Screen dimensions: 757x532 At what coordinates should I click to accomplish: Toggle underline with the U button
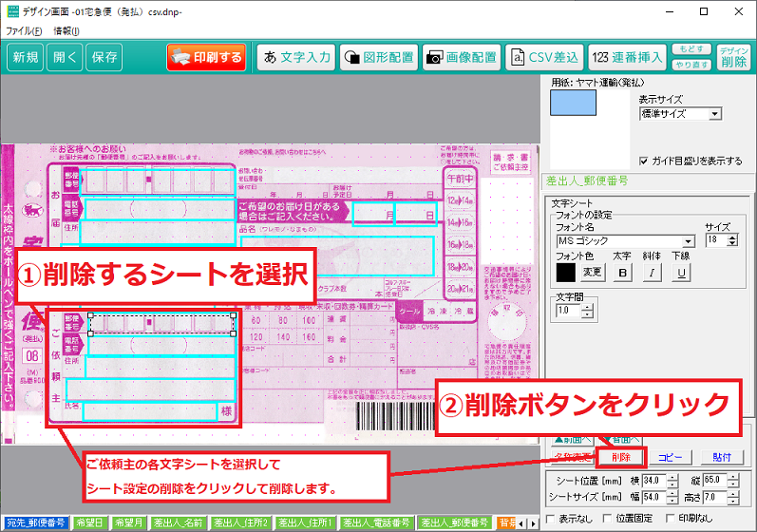[681, 273]
